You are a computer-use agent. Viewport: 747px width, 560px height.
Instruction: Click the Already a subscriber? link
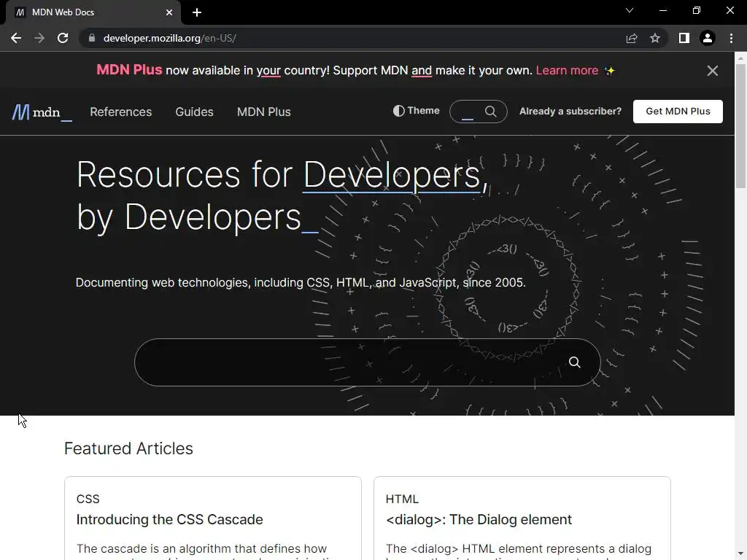pos(570,112)
